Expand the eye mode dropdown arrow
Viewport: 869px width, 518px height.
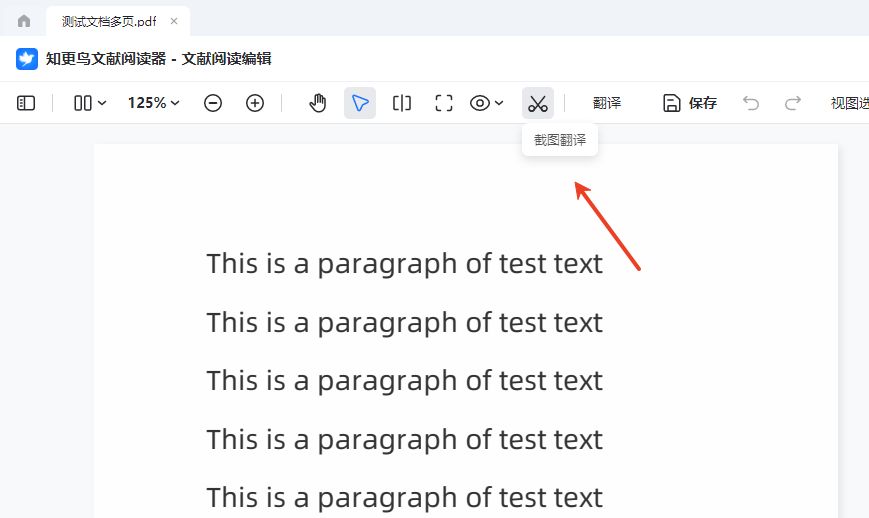pos(499,103)
